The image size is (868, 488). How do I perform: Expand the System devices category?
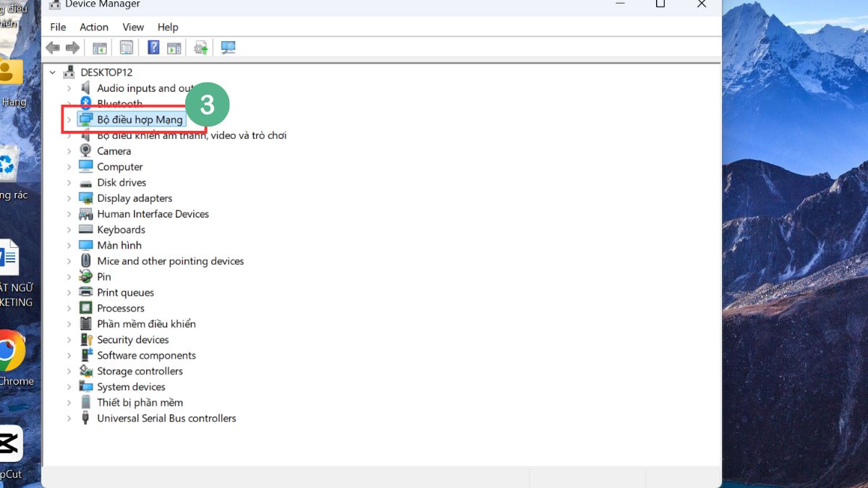click(x=69, y=387)
